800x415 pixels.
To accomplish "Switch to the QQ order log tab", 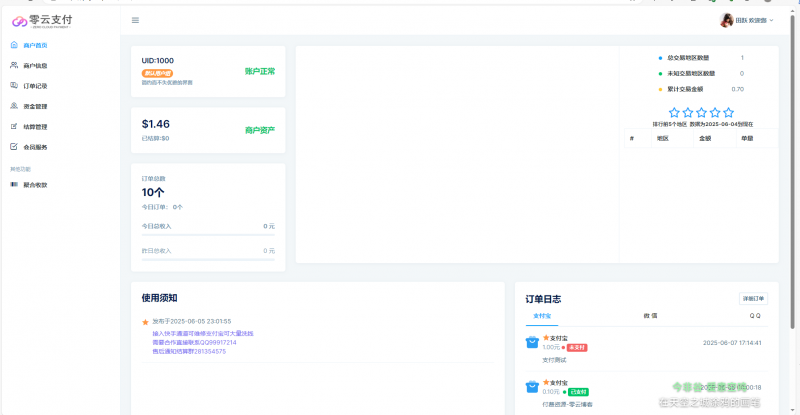I will pyautogui.click(x=755, y=315).
